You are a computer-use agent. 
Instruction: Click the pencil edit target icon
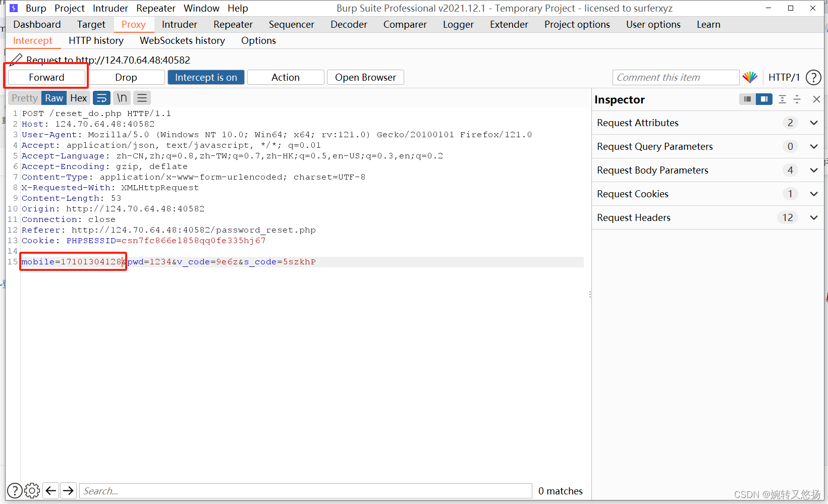coord(16,60)
